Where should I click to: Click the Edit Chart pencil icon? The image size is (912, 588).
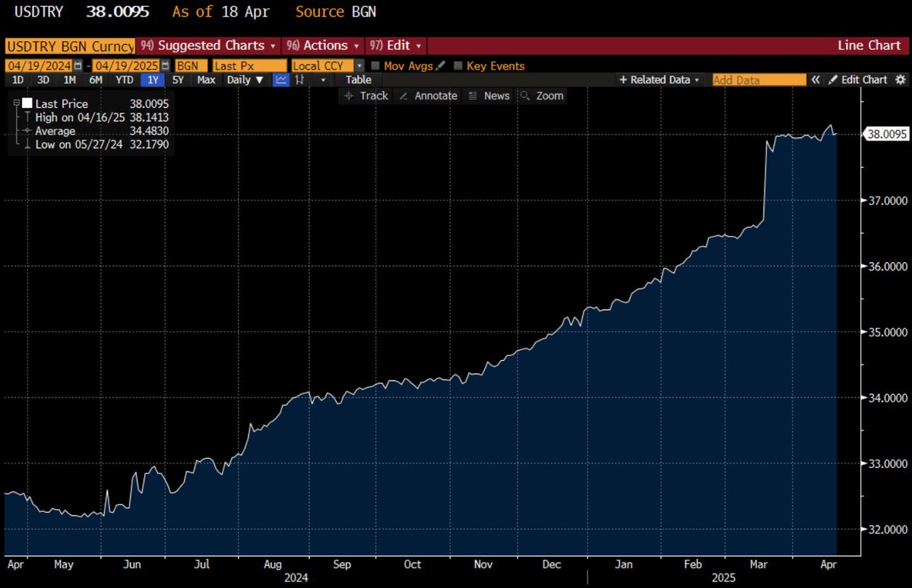tap(834, 80)
